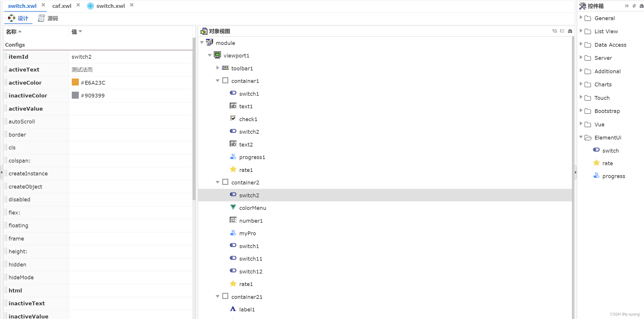Switch object view to list display mode

[x=562, y=31]
